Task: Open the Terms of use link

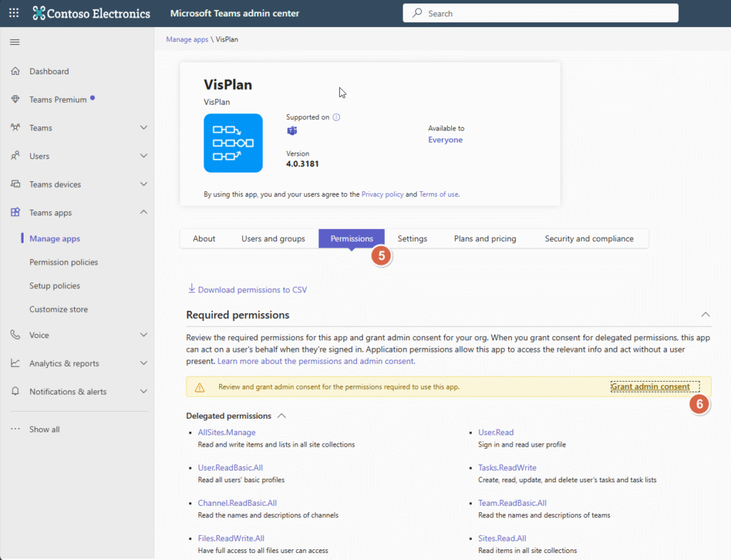Action: coord(439,194)
